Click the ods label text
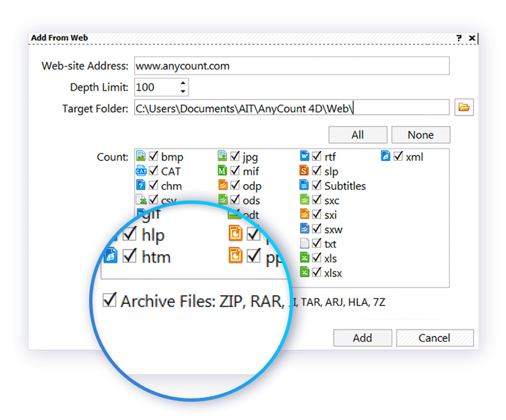The width and height of the screenshot is (506, 420). [x=251, y=201]
